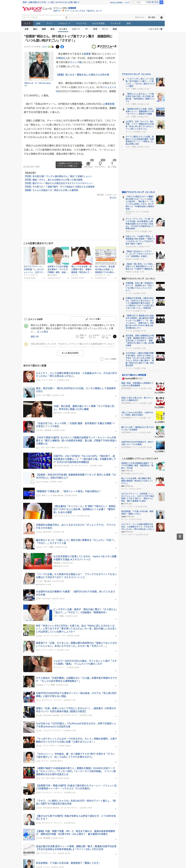Share the article on Facebook
This screenshot has height=868, width=186.
(62, 47)
